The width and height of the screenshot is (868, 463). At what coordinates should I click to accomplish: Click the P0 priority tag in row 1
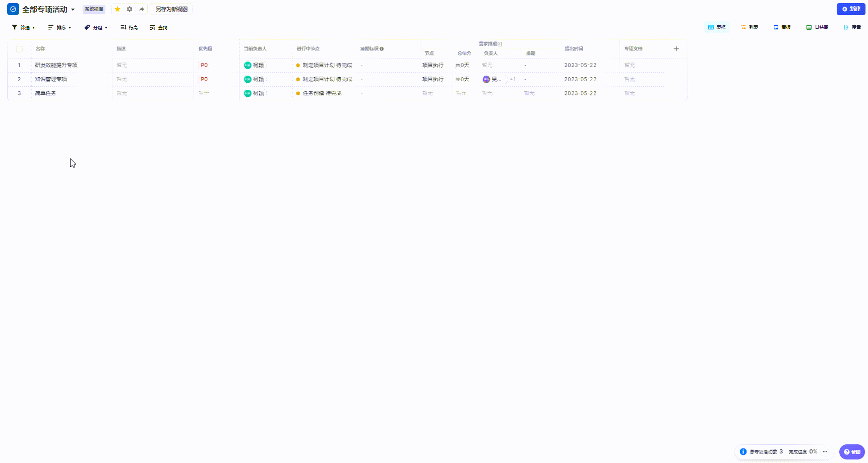coord(204,65)
